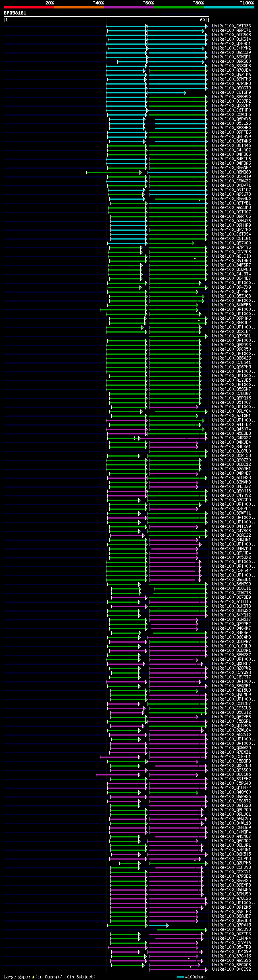Select the UniRef100_B3MVM3 label
Viewport: 258px width, 980px height.
click(x=231, y=482)
